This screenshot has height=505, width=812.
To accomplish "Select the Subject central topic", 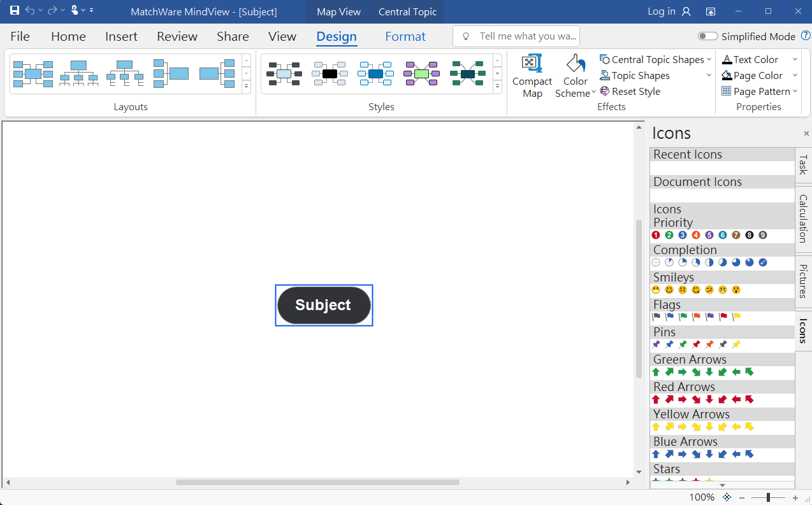I will tap(324, 305).
